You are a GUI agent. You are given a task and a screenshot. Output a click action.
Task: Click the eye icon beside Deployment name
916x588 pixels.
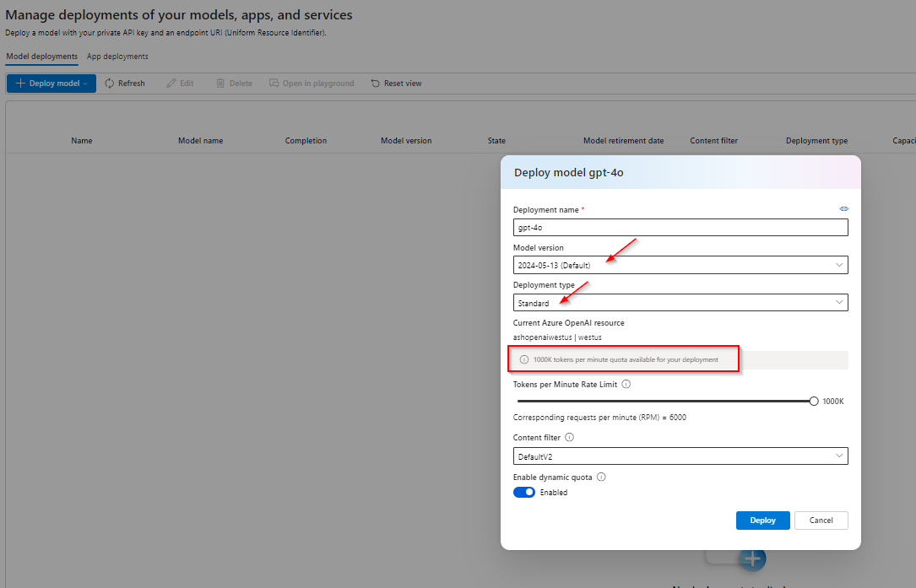point(843,209)
